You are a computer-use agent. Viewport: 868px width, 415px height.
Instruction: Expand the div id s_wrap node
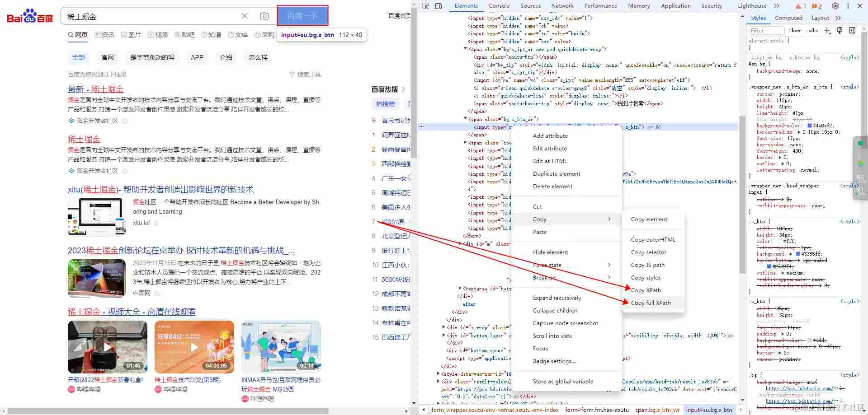[x=444, y=327]
